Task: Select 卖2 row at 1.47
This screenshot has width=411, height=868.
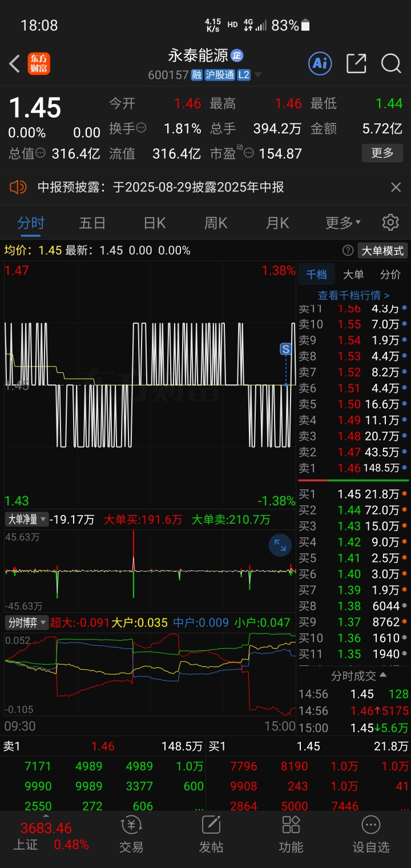Action: (353, 452)
